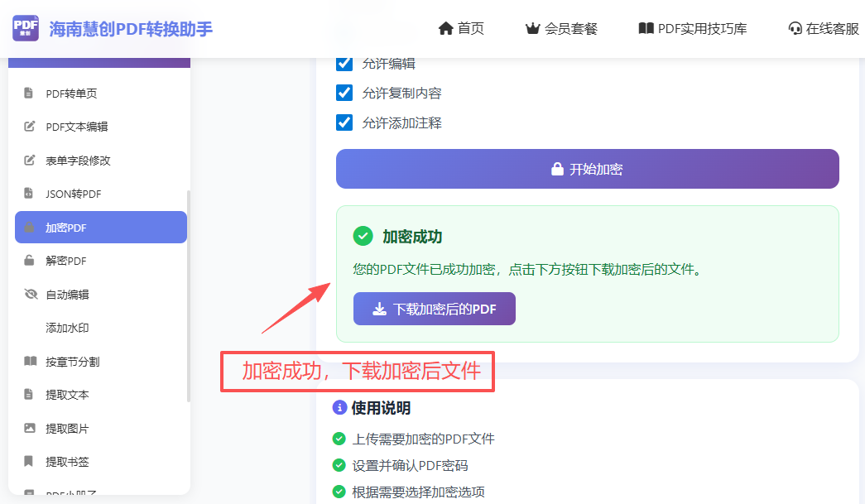
Task: Click the open book icon beside 按章节分割
Action: click(x=31, y=361)
